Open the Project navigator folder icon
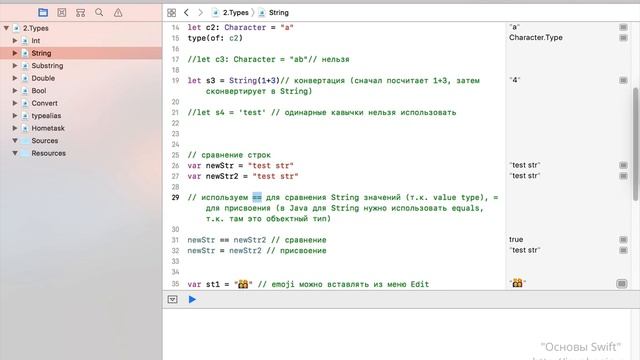640x360 pixels. point(43,13)
